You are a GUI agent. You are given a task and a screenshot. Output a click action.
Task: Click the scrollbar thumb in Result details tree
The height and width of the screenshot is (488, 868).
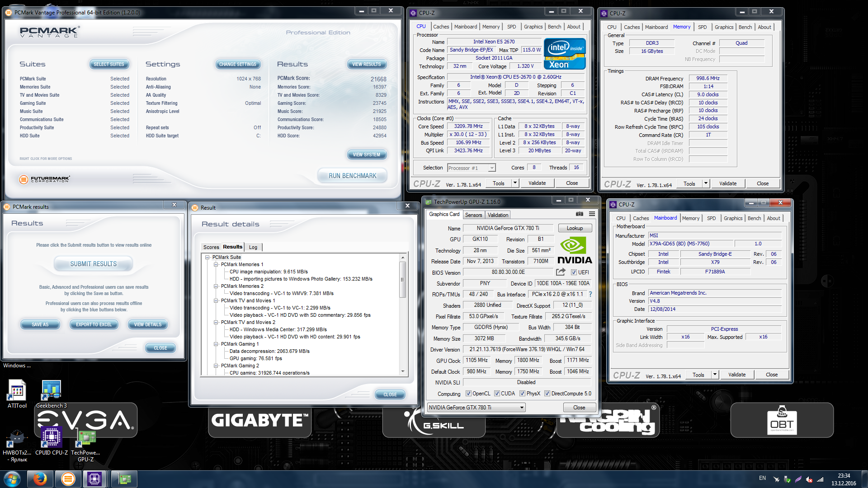(402, 279)
